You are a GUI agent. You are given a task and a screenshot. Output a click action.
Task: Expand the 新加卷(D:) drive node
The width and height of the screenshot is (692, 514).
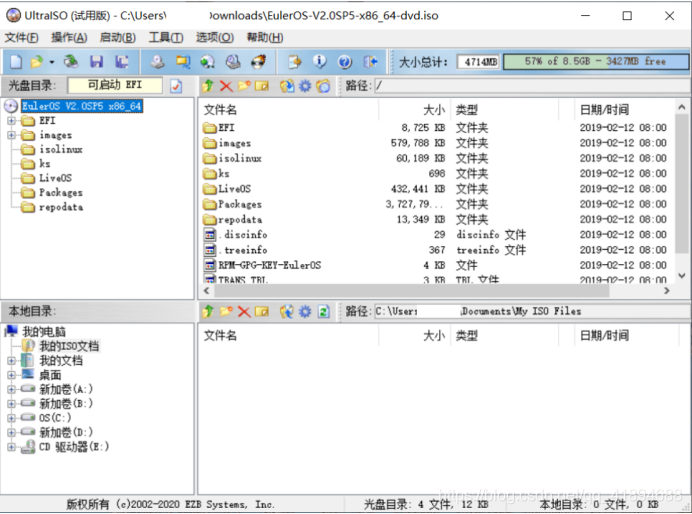pos(11,432)
